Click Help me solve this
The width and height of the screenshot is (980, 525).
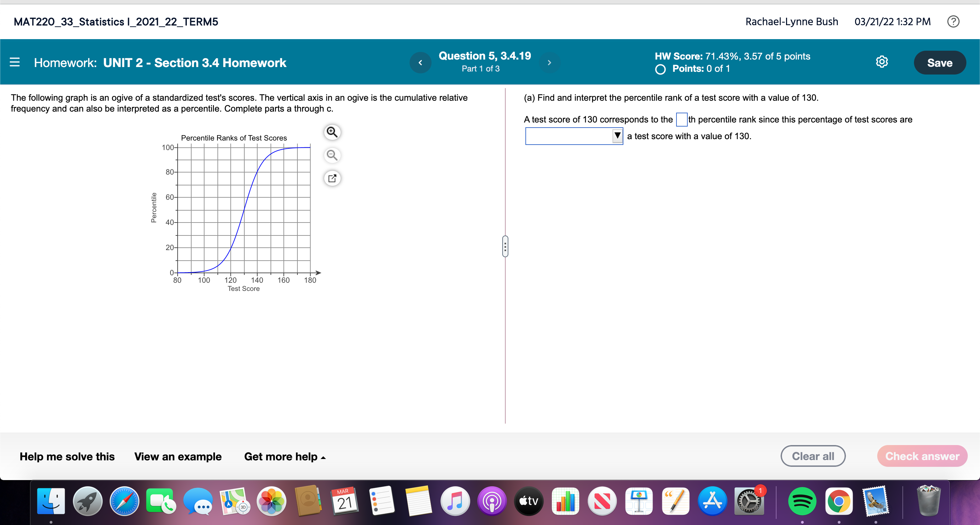[x=67, y=456]
